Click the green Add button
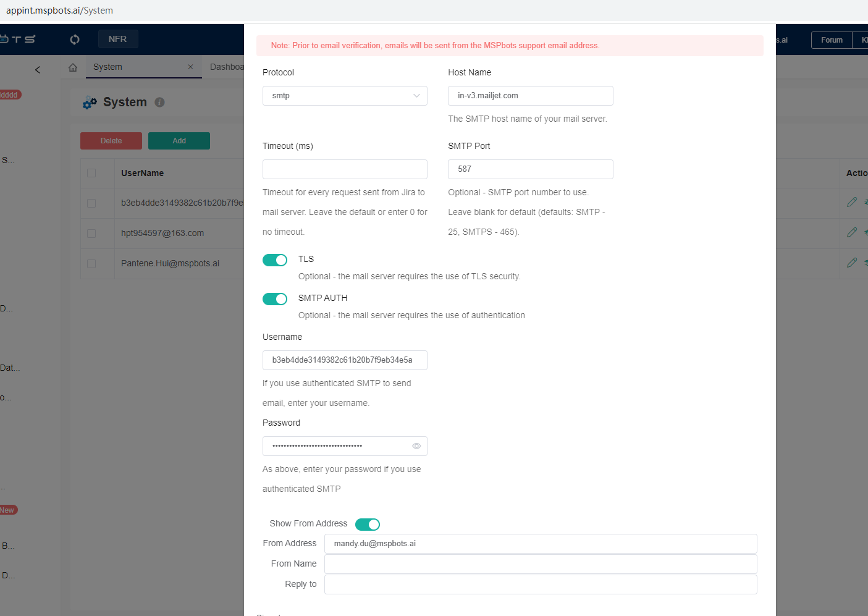Image resolution: width=868 pixels, height=616 pixels. tap(179, 141)
